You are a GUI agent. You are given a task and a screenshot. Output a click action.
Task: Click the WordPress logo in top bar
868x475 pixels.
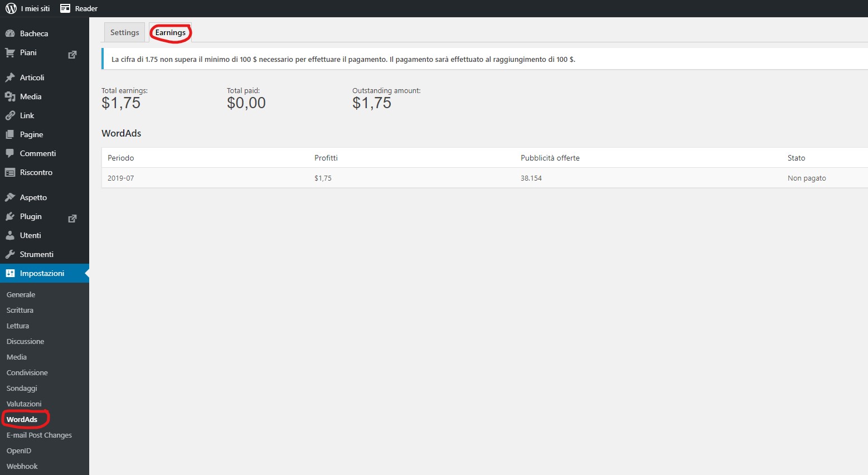[11, 8]
